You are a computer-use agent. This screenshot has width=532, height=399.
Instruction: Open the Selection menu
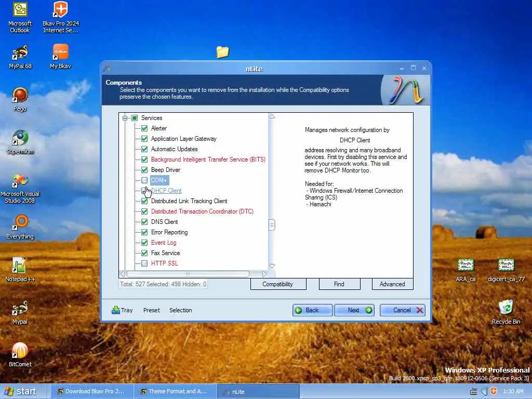pyautogui.click(x=180, y=310)
